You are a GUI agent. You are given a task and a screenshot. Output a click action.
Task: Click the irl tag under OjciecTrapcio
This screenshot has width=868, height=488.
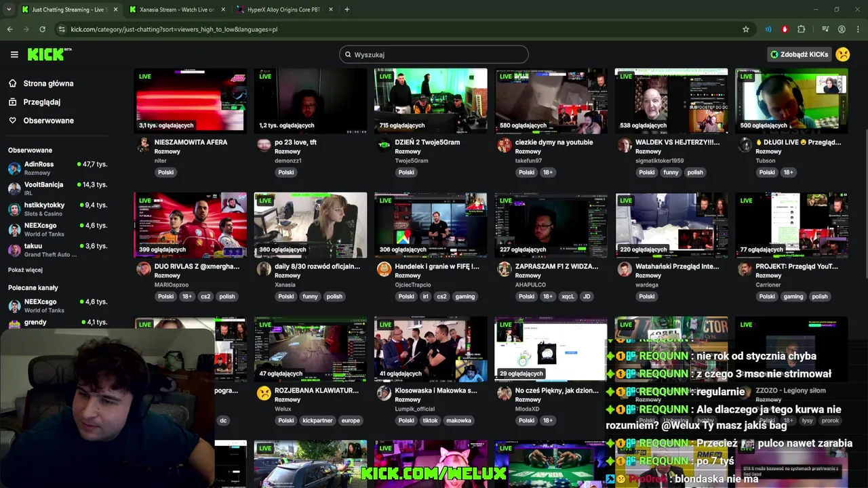pos(425,296)
